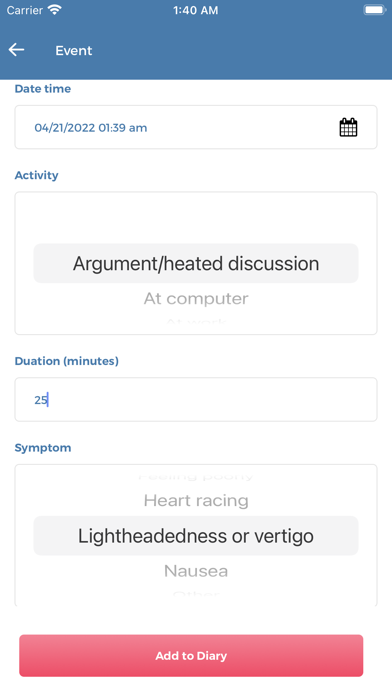The image size is (392, 696).
Task: Tap the Duation (minutes) label
Action: tap(67, 361)
